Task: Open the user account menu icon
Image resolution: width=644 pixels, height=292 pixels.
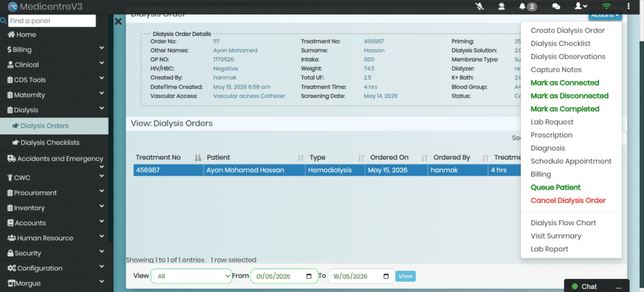Action: coord(580,6)
